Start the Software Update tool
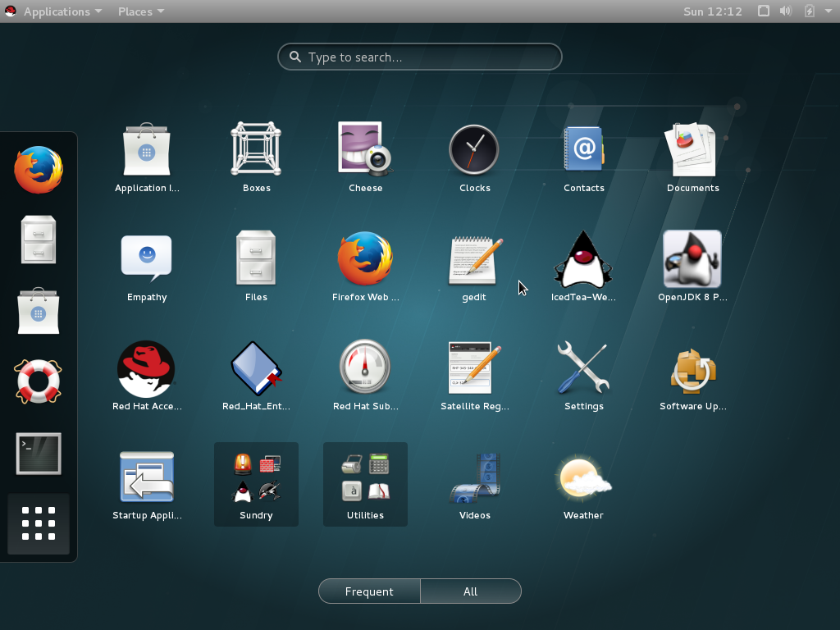Image resolution: width=840 pixels, height=630 pixels. (692, 367)
